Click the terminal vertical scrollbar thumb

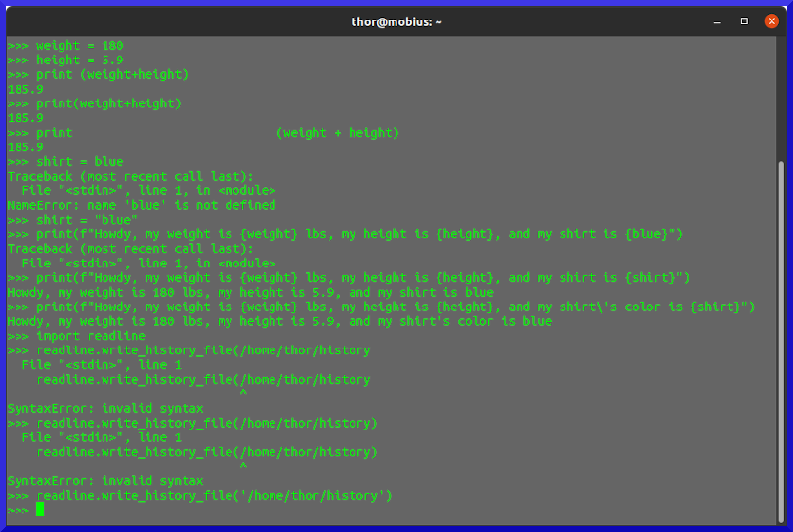coord(780,342)
